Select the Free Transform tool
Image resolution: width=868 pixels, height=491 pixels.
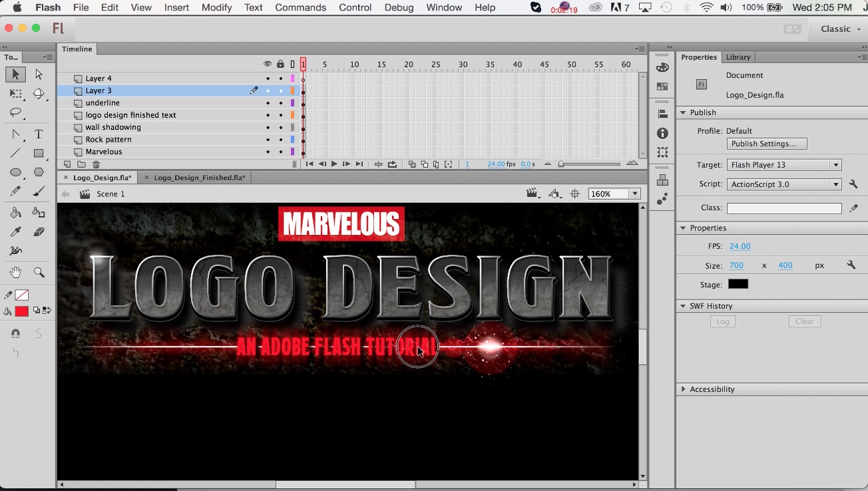click(x=16, y=94)
